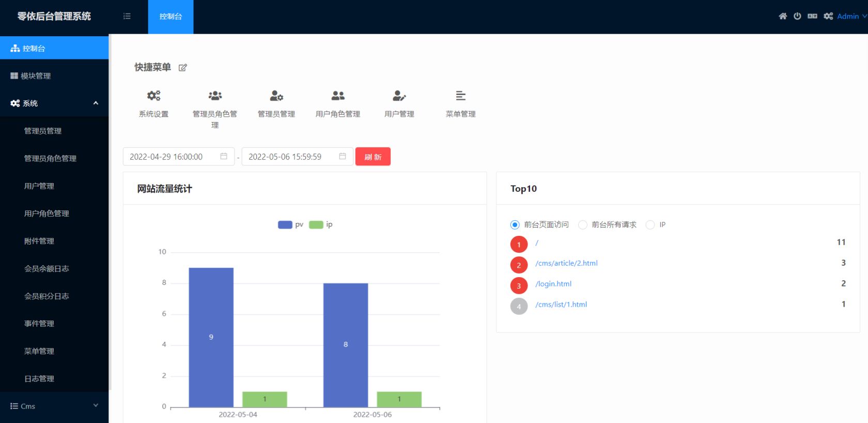Open the /login.html link
This screenshot has width=868, height=423.
click(553, 284)
